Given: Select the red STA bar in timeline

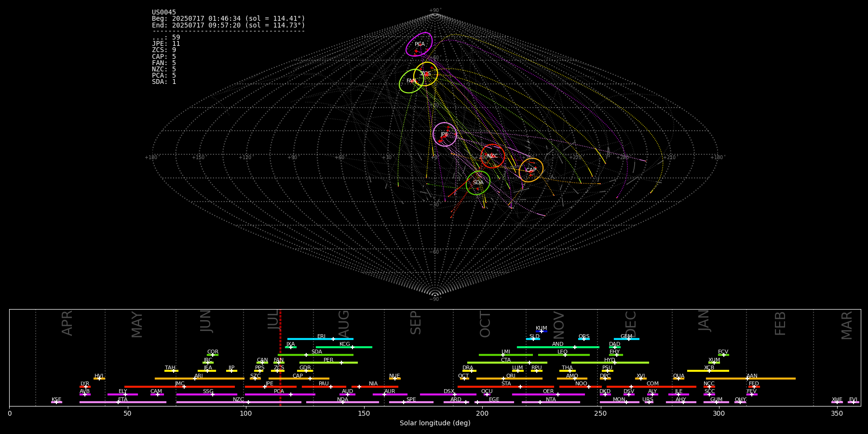Looking at the screenshot, I should [506, 387].
